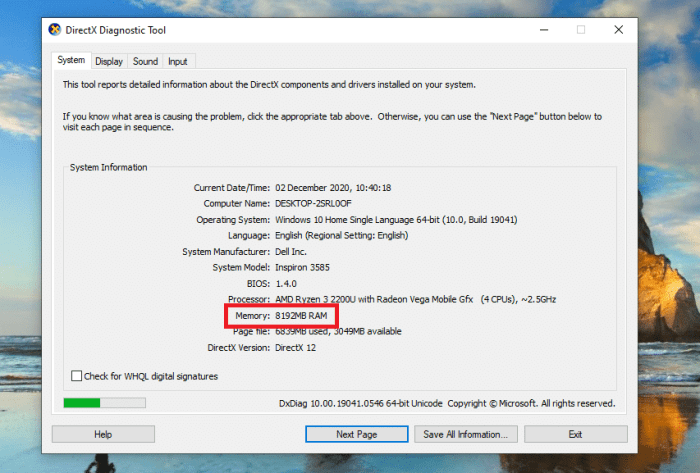Click the memory value '8192MB RAM'

click(x=301, y=315)
